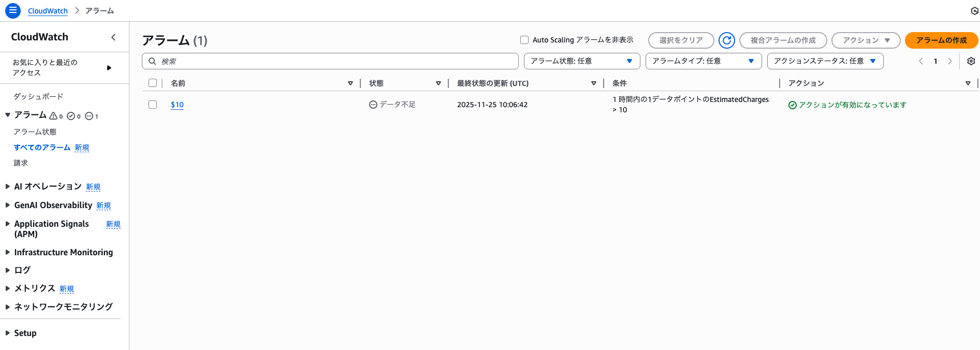
Task: Click 新規 link beside AI オペレーション
Action: point(93,187)
